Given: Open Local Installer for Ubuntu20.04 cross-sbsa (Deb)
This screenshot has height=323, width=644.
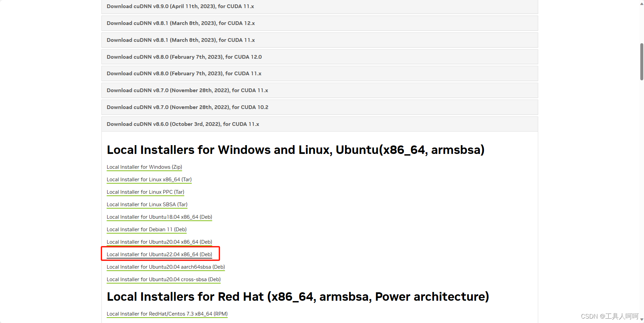Looking at the screenshot, I should pos(163,279).
